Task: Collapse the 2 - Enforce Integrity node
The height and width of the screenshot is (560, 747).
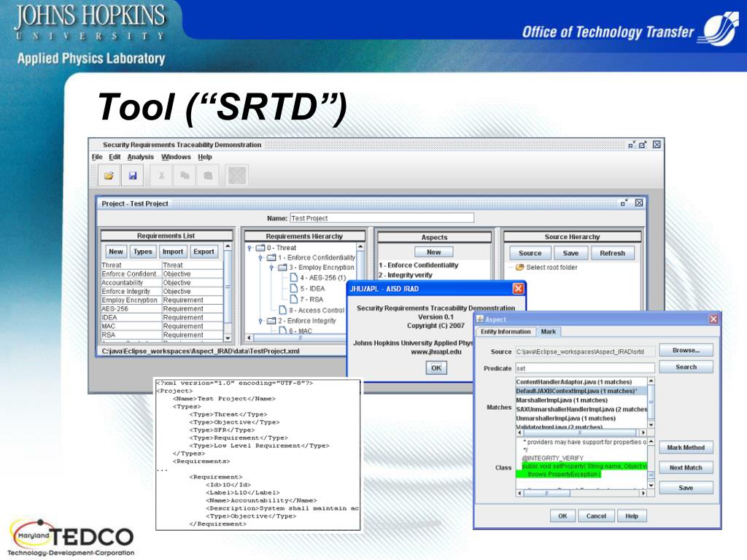Action: pos(260,321)
